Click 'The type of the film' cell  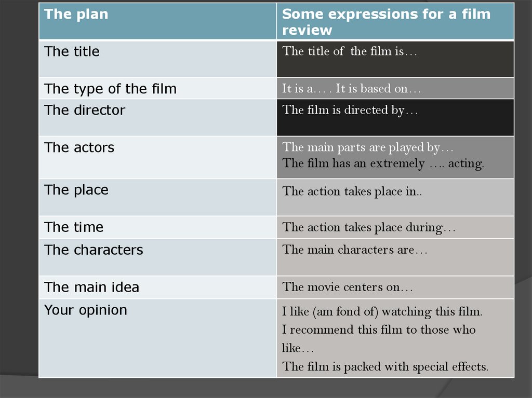[x=111, y=89]
